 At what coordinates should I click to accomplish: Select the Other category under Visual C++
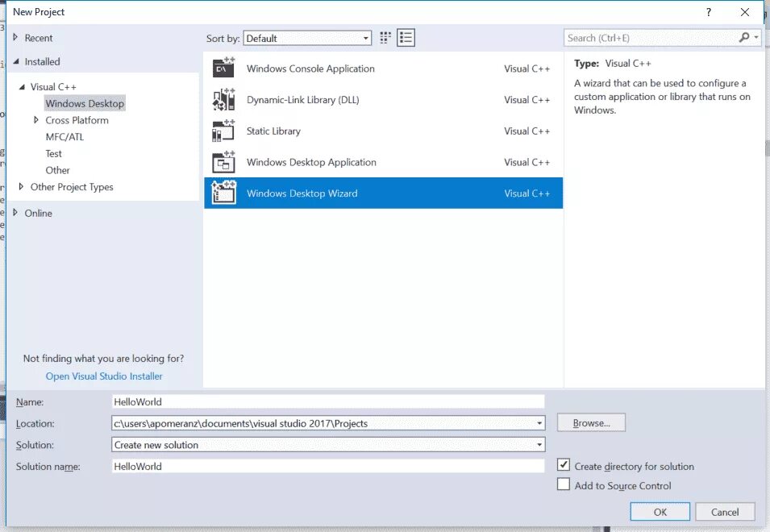pyautogui.click(x=57, y=170)
